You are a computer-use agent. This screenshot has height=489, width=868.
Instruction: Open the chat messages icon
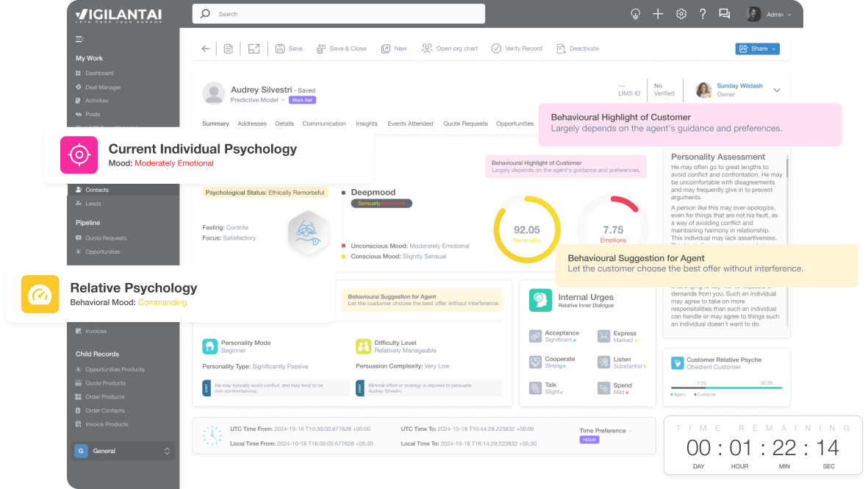(724, 15)
